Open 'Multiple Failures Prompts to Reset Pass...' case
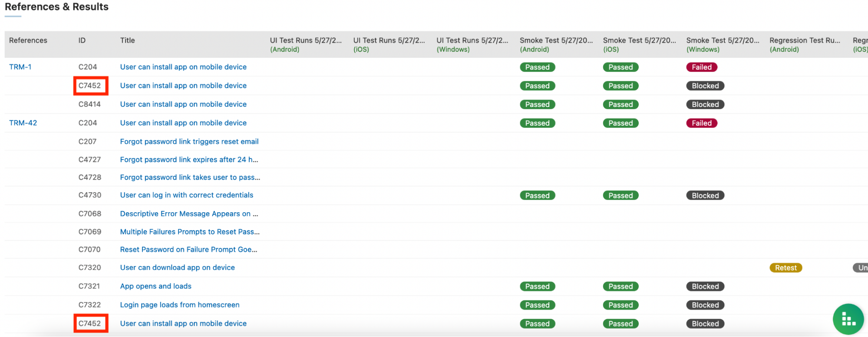This screenshot has height=337, width=868. tap(189, 232)
